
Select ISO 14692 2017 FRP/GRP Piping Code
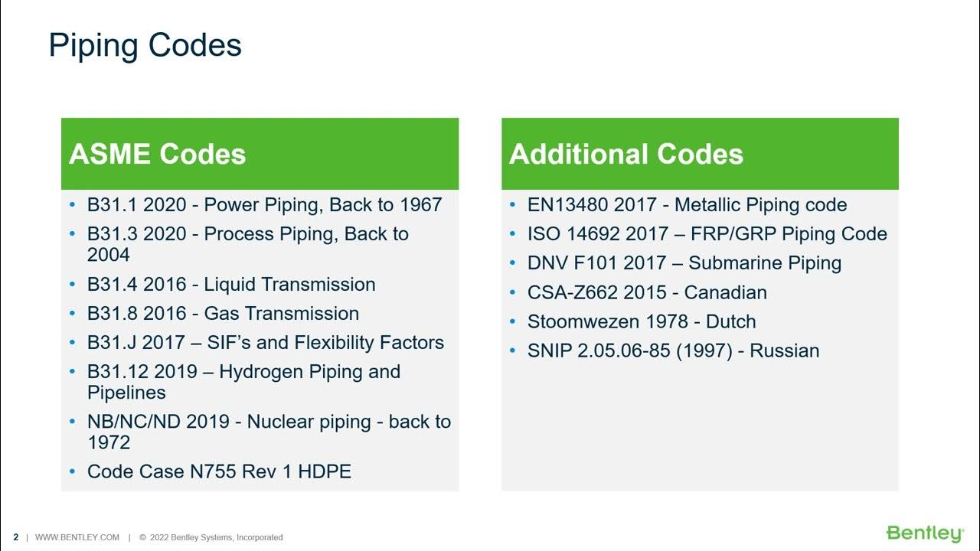707,234
